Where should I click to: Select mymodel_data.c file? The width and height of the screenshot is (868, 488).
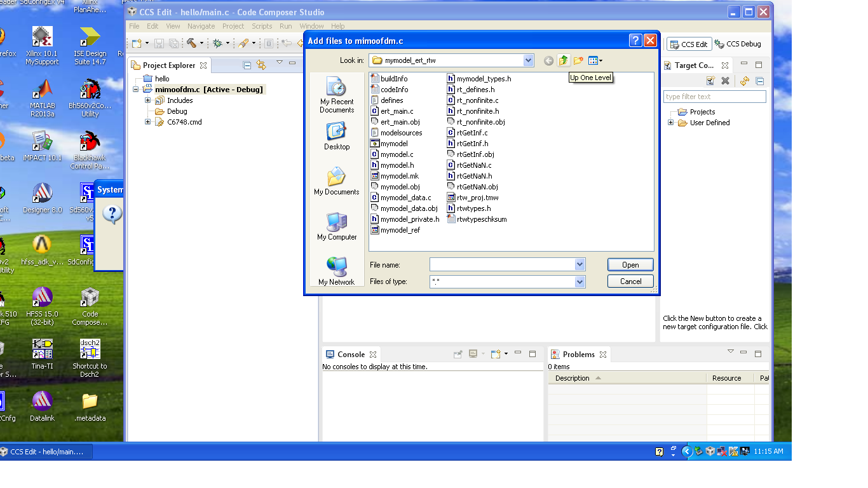[x=401, y=198]
